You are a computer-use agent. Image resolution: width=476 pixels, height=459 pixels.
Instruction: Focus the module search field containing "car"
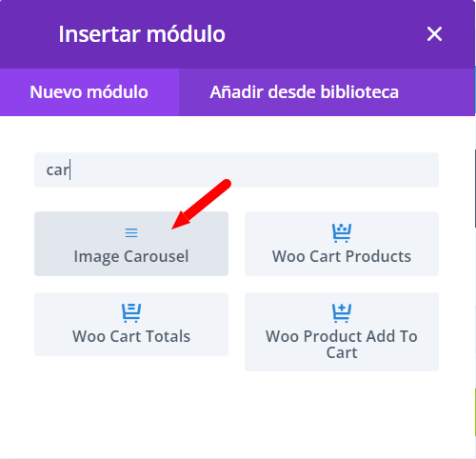click(x=236, y=170)
